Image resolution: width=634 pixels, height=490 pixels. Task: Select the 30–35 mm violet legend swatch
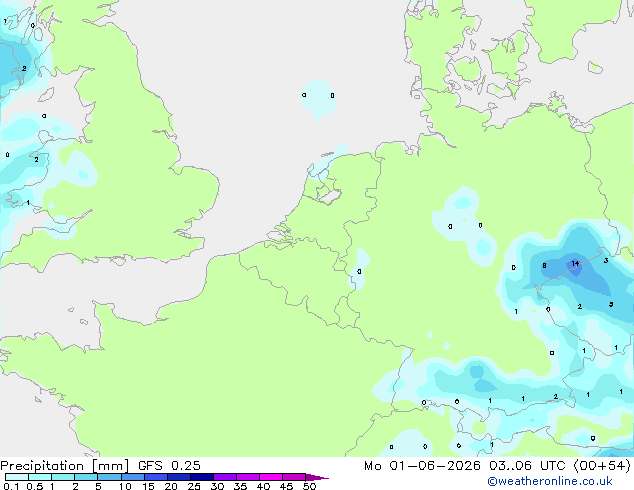224,477
